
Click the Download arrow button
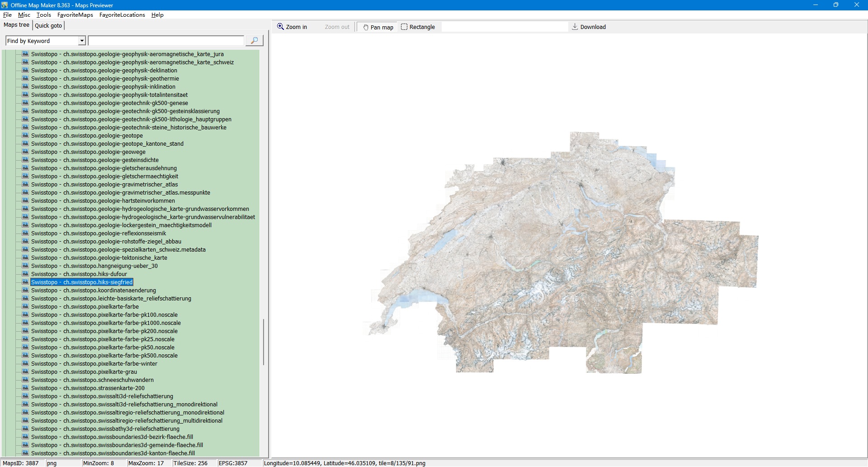[x=589, y=27]
